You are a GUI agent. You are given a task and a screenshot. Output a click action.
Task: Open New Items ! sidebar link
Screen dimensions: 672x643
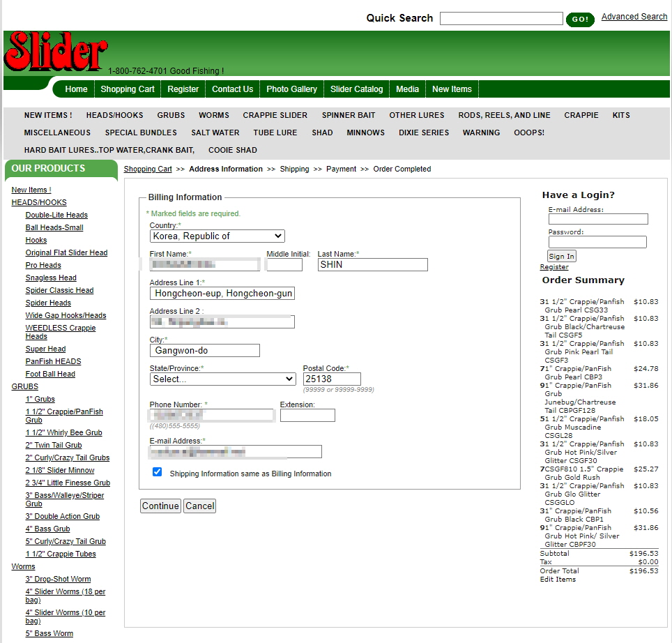pos(31,190)
